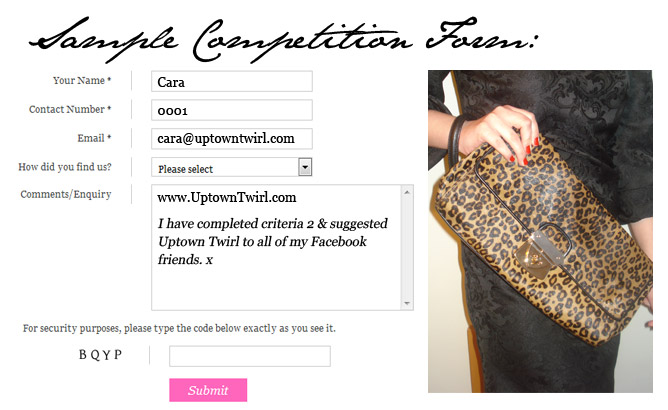The width and height of the screenshot is (668, 410).
Task: Click the comments scrollbar up arrow
Action: pyautogui.click(x=407, y=192)
